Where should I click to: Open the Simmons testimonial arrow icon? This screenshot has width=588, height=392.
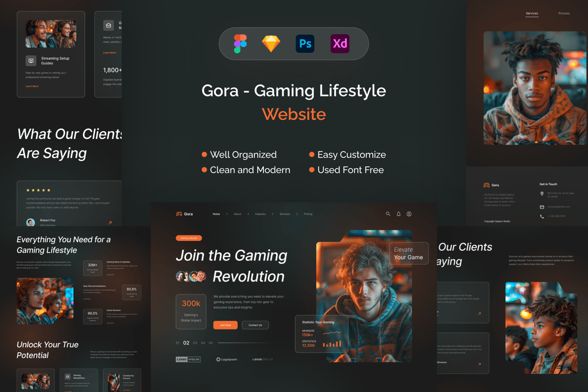[x=479, y=364]
